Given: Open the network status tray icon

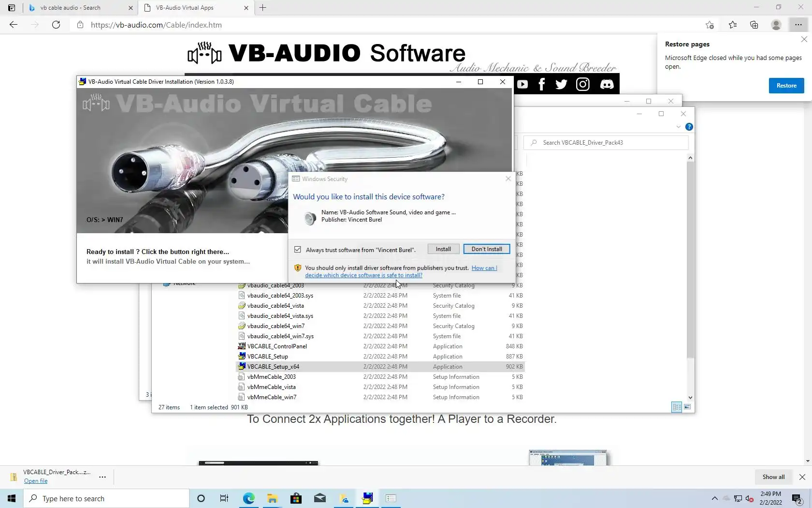Looking at the screenshot, I should 738,499.
